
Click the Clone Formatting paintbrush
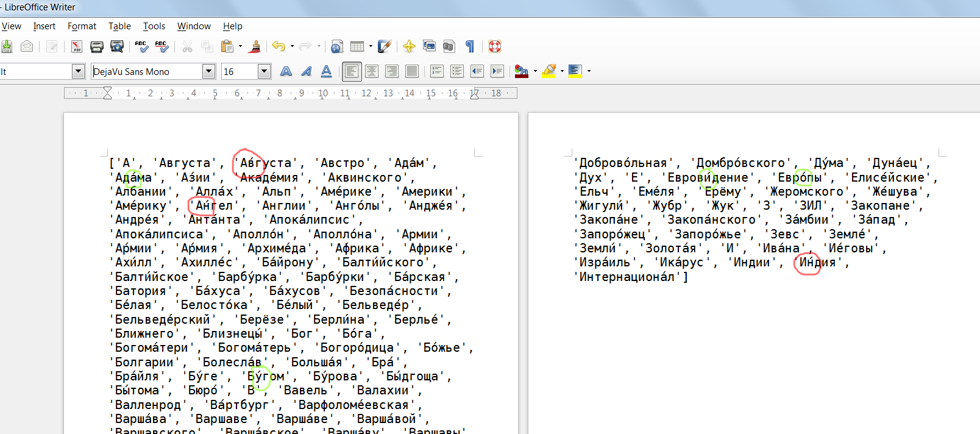pyautogui.click(x=255, y=46)
